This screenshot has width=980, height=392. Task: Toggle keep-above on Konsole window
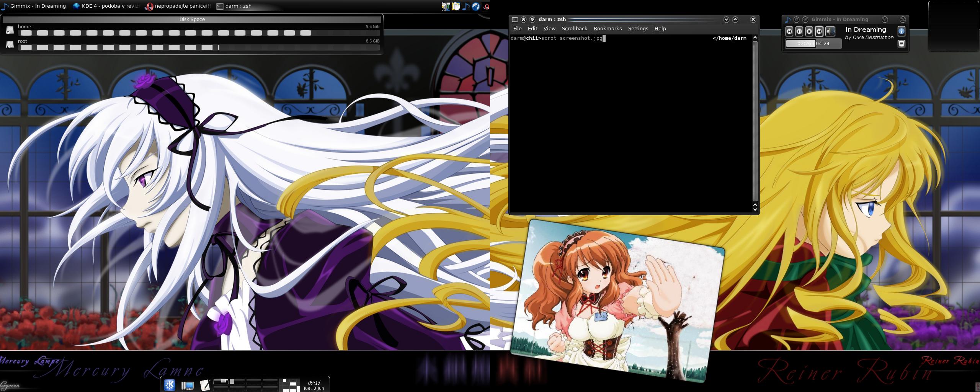(x=523, y=20)
